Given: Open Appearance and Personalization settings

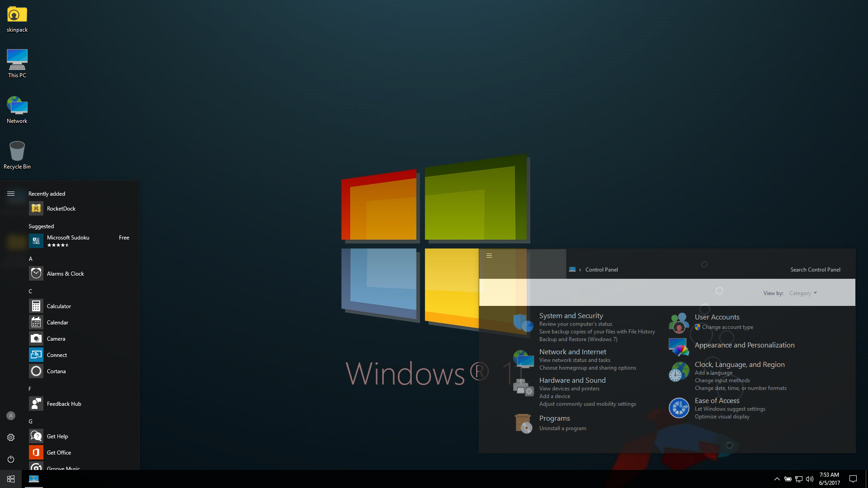Looking at the screenshot, I should coord(745,344).
